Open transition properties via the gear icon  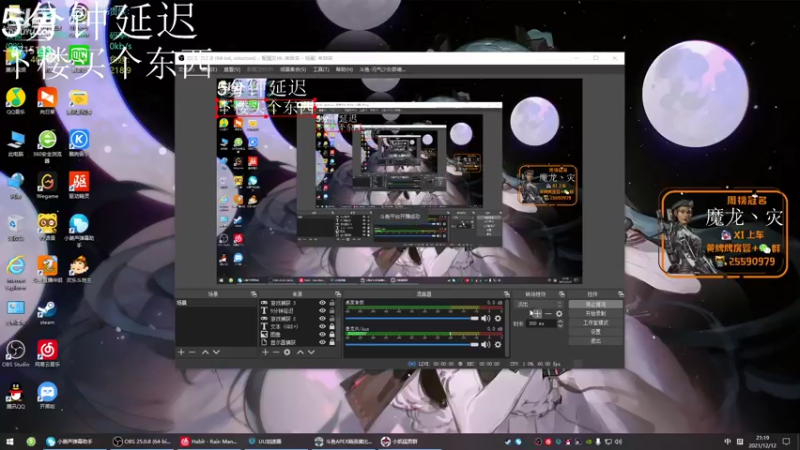(x=559, y=313)
